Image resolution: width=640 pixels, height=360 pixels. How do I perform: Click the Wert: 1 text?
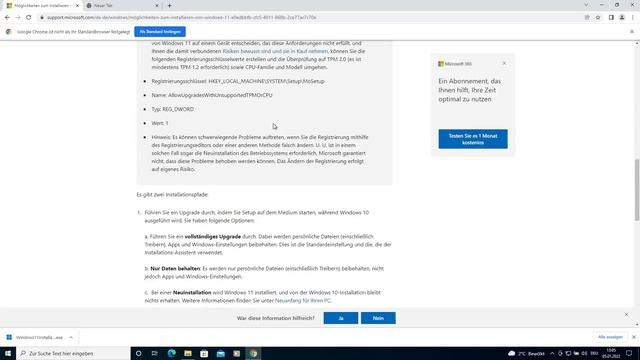(160, 123)
